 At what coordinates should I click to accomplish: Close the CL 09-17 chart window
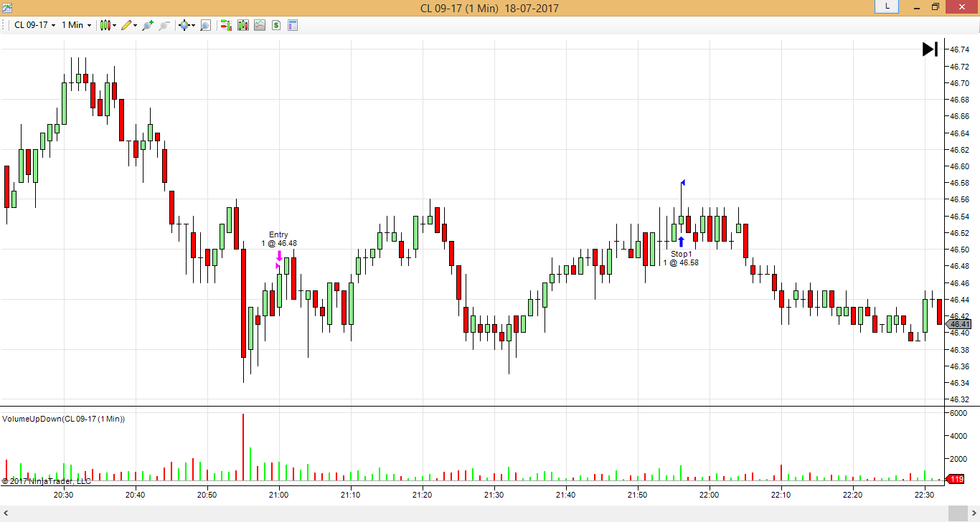(962, 7)
